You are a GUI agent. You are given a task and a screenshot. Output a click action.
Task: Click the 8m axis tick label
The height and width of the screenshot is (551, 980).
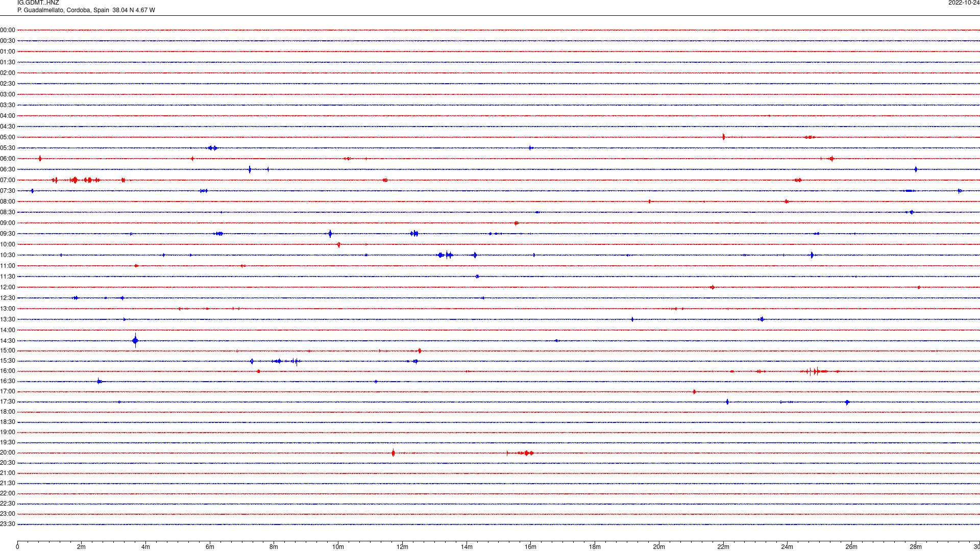tap(274, 547)
